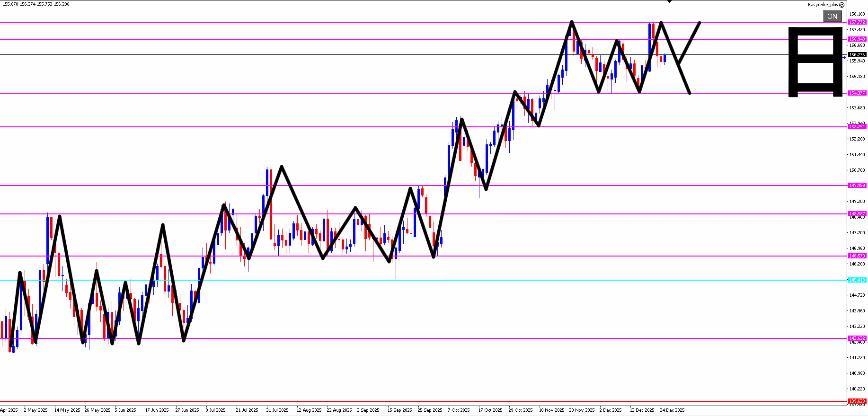Click the 14 May 2025 date label

click(67, 410)
